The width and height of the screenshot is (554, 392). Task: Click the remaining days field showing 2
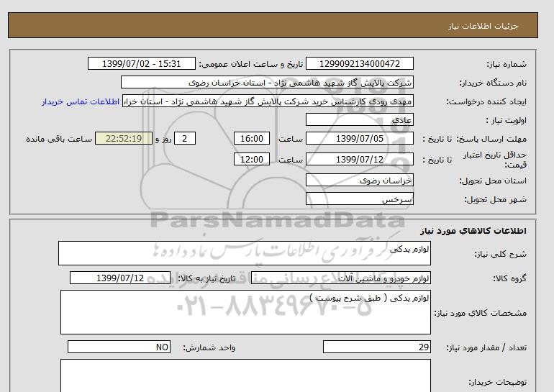pos(184,138)
